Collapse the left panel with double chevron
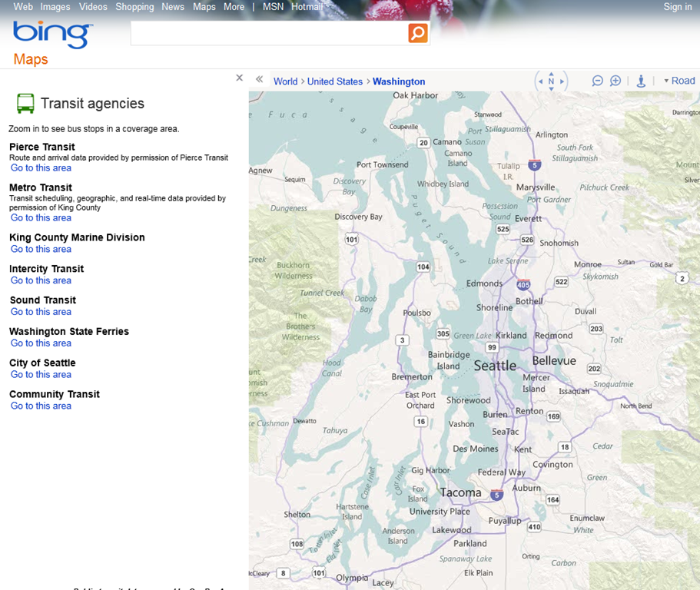 (259, 79)
